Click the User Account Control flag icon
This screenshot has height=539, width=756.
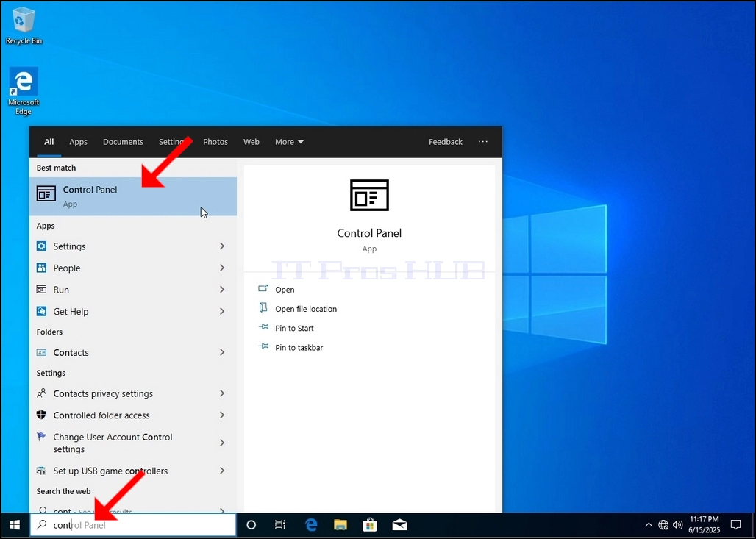click(41, 437)
